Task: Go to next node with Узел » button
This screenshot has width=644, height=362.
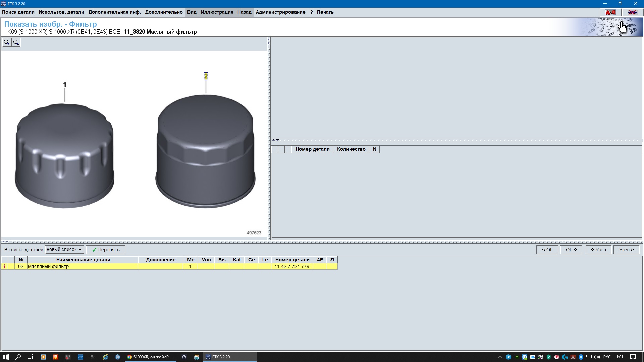Action: tap(626, 250)
